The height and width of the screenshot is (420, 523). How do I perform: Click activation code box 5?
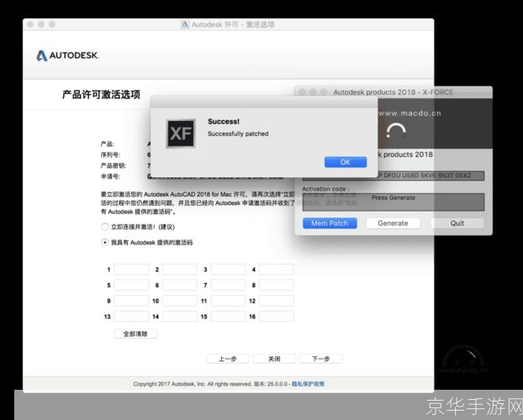tap(131, 285)
